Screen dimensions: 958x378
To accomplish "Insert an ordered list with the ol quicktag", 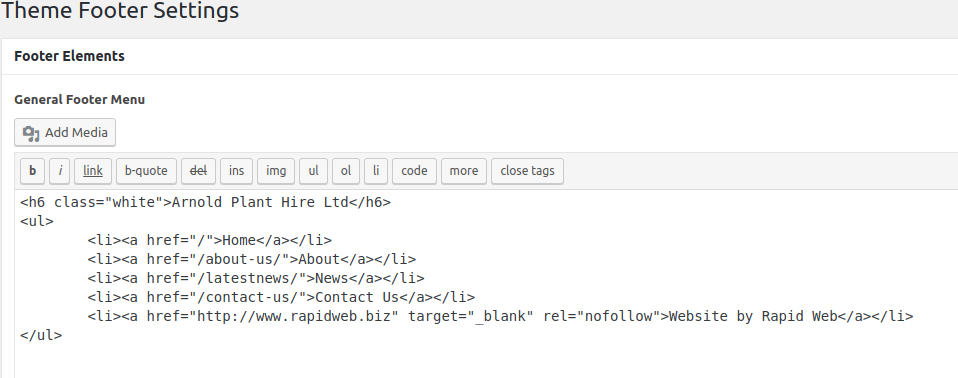I will pyautogui.click(x=346, y=171).
